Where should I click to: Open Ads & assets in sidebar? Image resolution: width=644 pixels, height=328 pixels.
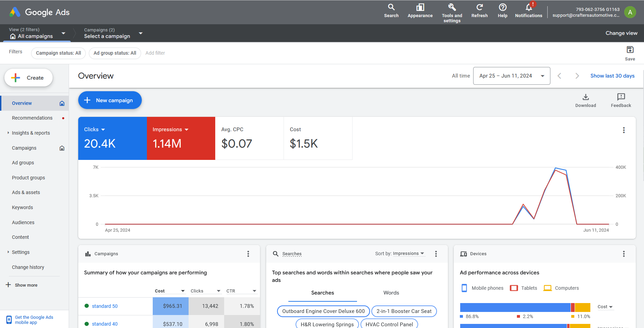click(x=26, y=192)
